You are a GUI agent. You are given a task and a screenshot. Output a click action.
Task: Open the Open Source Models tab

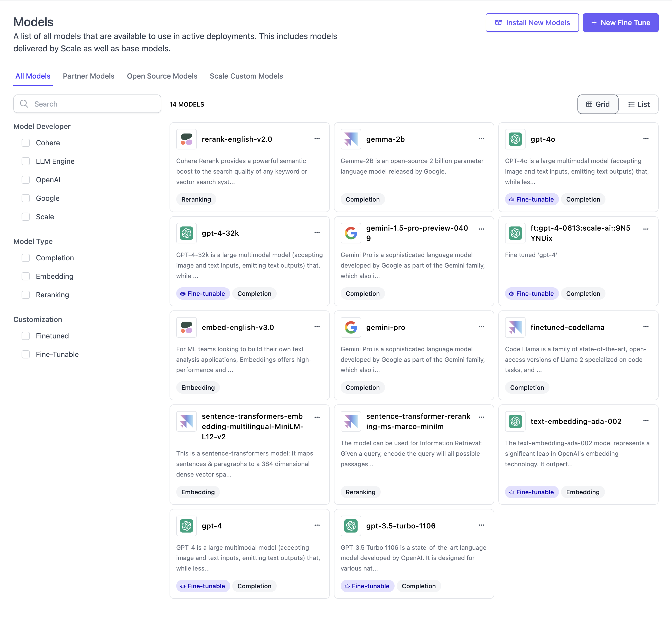click(x=162, y=76)
